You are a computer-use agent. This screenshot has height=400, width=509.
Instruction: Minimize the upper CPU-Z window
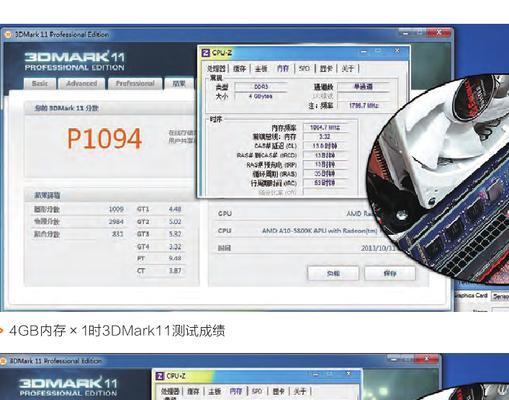364,52
